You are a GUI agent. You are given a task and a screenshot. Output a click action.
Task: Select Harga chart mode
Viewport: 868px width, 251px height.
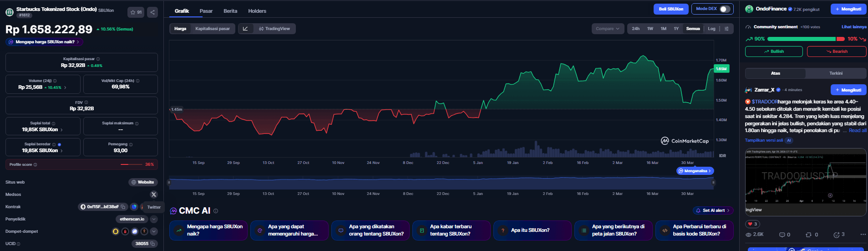point(180,29)
